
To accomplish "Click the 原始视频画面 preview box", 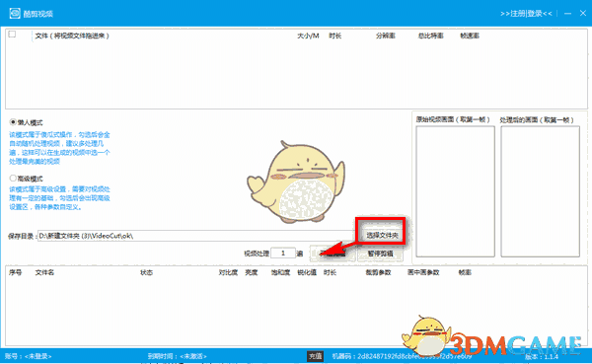I will point(455,191).
